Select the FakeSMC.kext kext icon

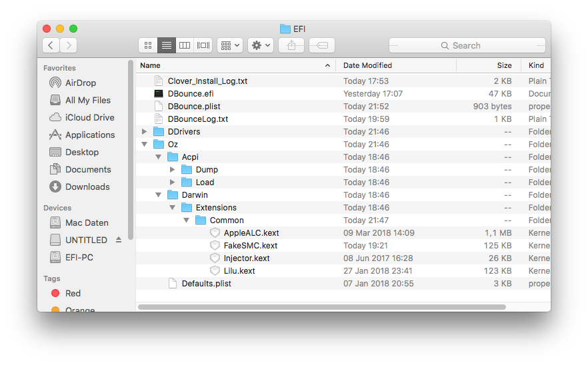[x=215, y=246]
